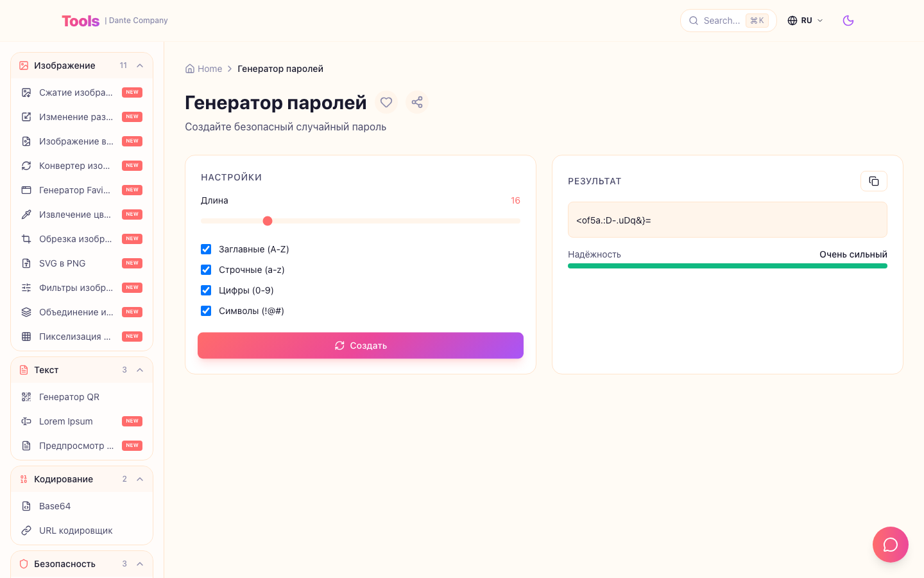This screenshot has height=578, width=924.
Task: Open the chat bubble widget
Action: click(x=891, y=545)
